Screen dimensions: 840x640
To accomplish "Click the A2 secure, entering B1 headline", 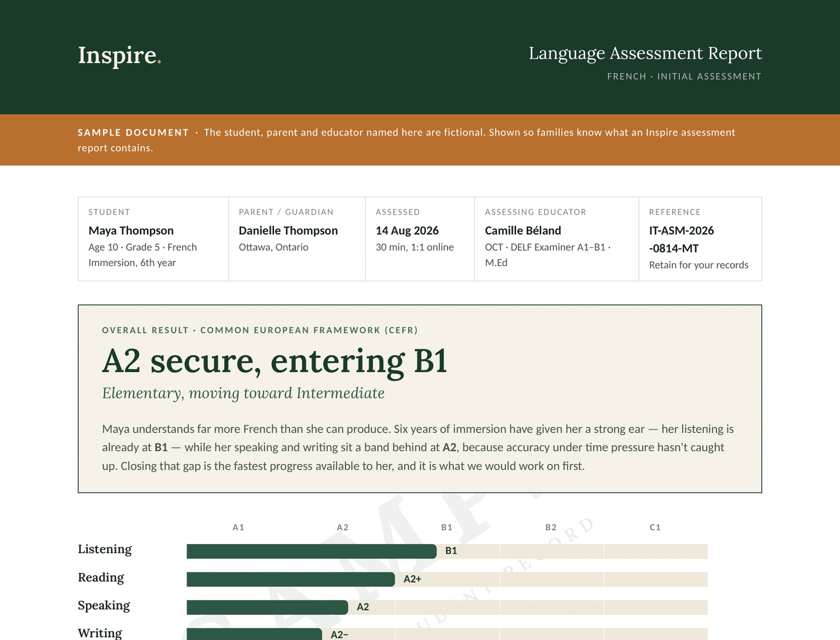I will (275, 361).
